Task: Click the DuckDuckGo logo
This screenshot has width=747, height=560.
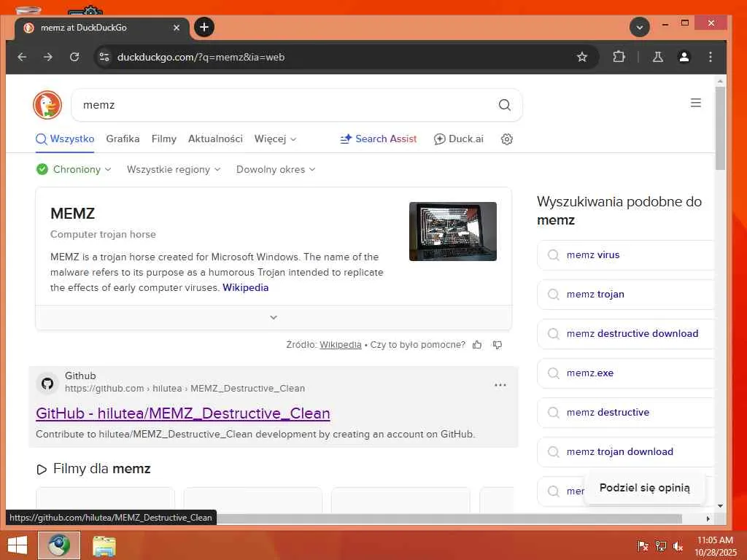Action: (47, 105)
